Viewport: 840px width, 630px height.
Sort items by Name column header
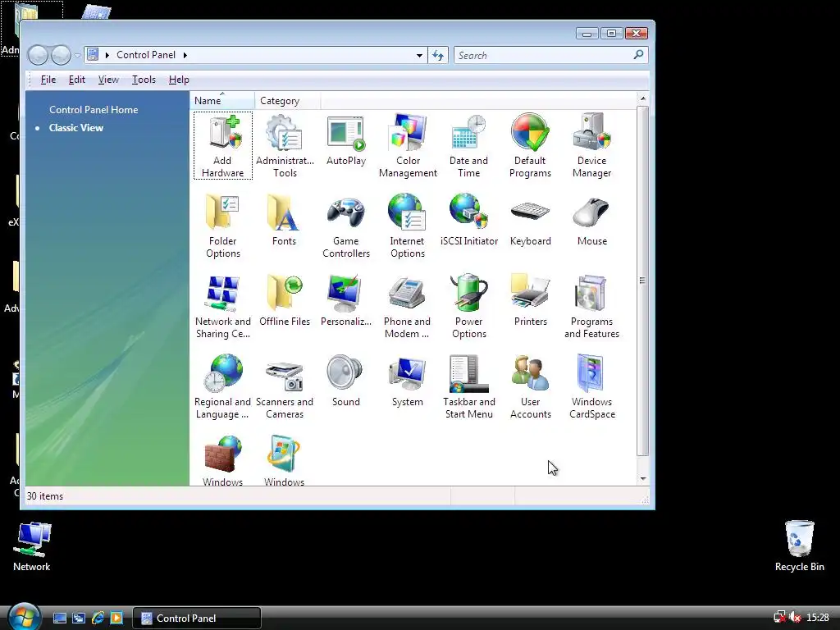[222, 101]
